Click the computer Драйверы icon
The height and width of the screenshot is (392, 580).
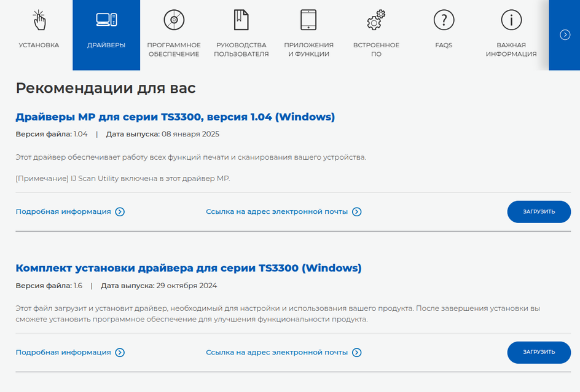106,20
